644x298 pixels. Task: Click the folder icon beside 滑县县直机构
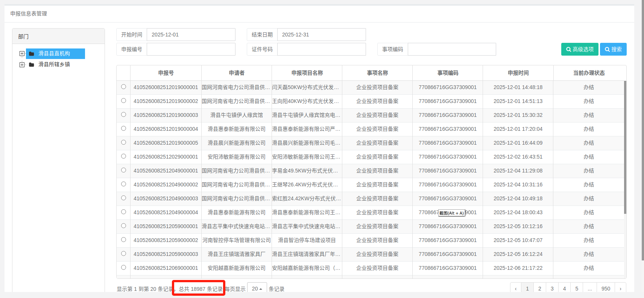32,54
